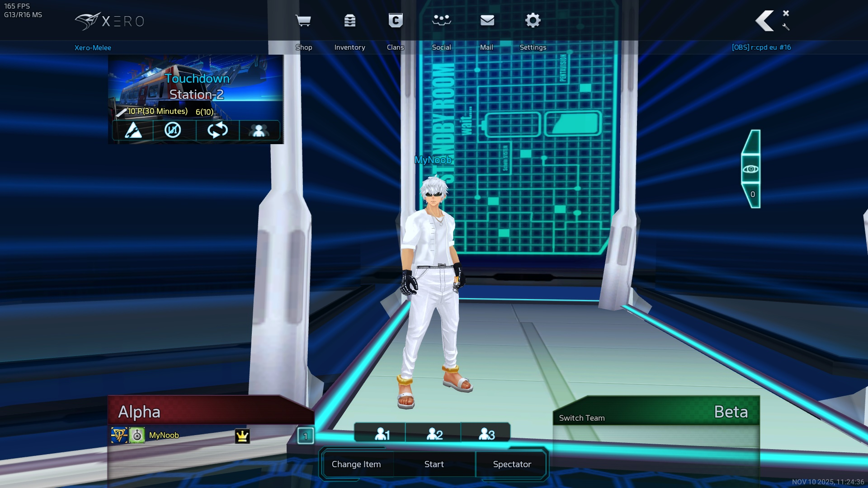The height and width of the screenshot is (488, 868).
Task: Click the small wrench icon at top right
Action: (786, 27)
